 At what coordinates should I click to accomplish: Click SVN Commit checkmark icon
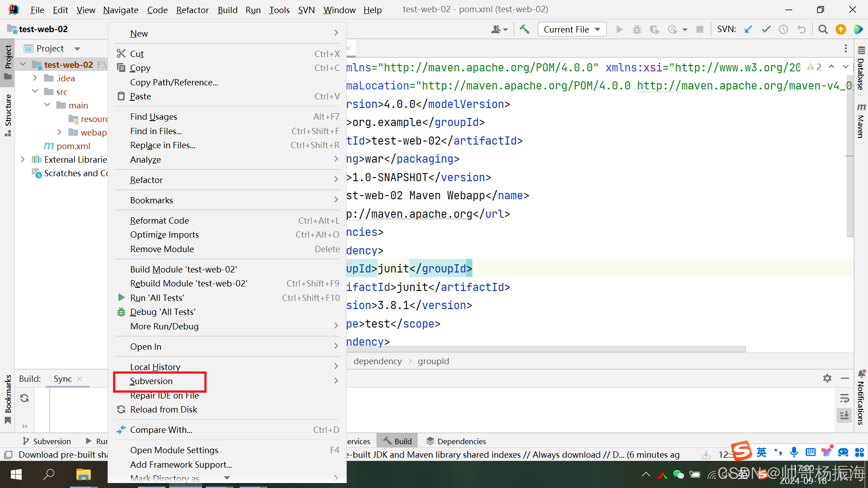766,29
